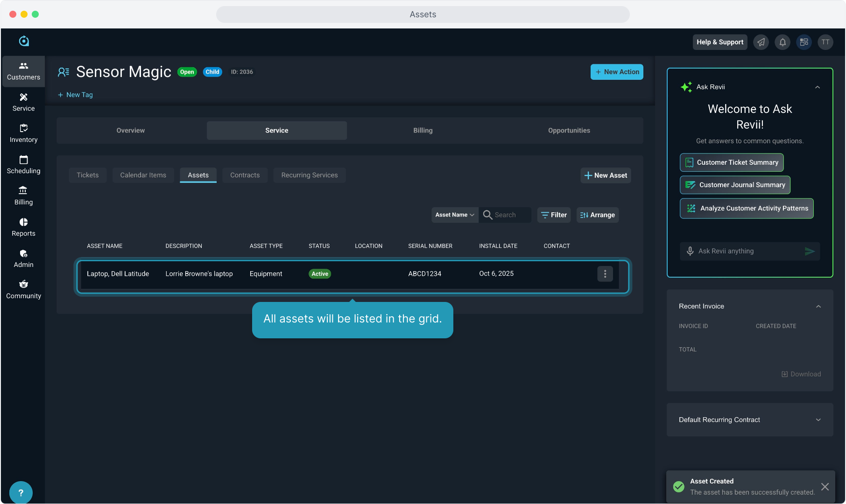The width and height of the screenshot is (846, 504).
Task: Switch to the Billing tab
Action: (423, 131)
